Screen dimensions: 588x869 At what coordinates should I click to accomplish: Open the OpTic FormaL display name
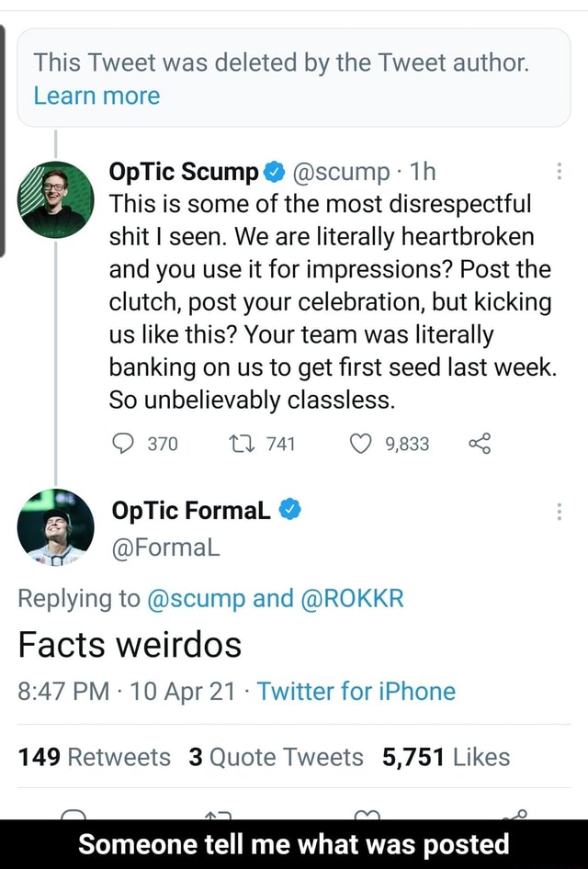point(190,512)
